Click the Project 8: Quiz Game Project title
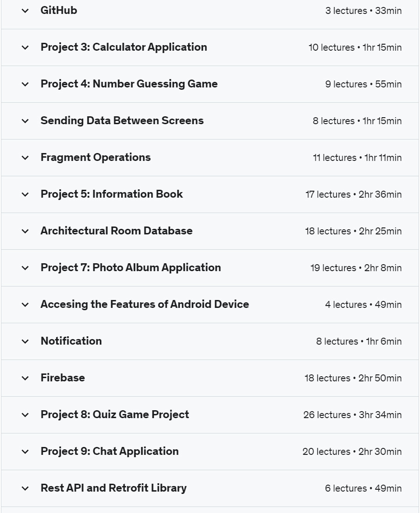 tap(115, 414)
